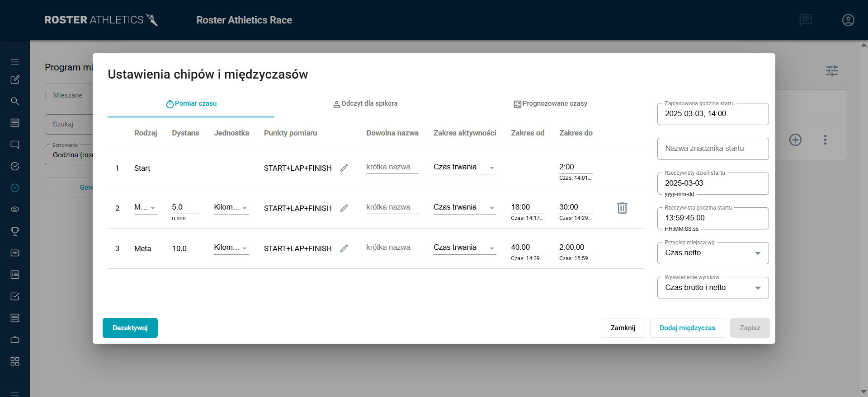Open the three-dot more options menu

click(x=825, y=140)
